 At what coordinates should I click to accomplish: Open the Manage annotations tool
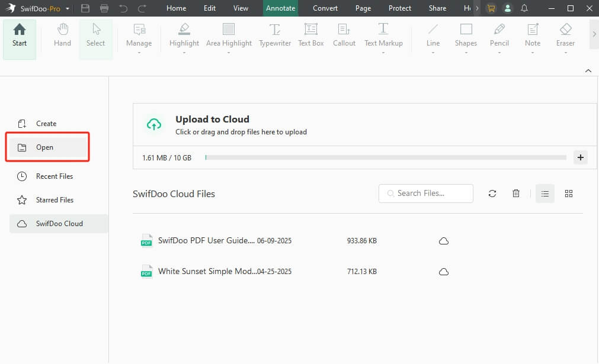pos(139,35)
